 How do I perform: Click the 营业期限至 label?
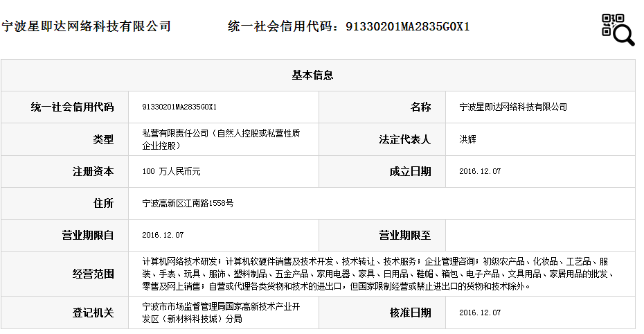pos(405,236)
